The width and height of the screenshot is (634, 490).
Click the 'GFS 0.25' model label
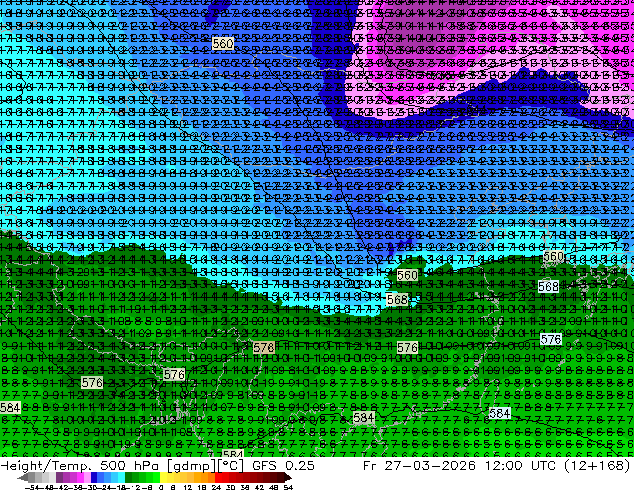[x=283, y=465]
